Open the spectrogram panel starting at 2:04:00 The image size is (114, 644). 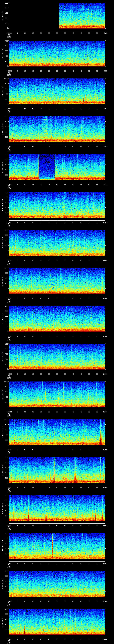coord(57,16)
